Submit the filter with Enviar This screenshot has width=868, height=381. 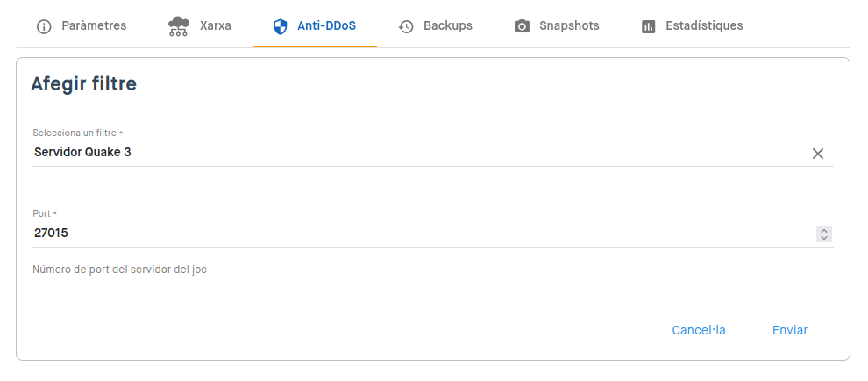pos(790,330)
